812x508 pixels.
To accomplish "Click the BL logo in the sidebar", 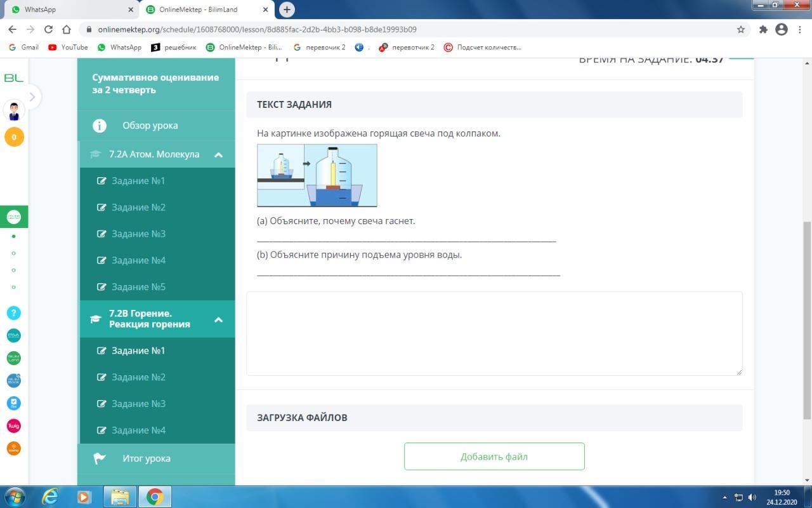I will click(13, 77).
